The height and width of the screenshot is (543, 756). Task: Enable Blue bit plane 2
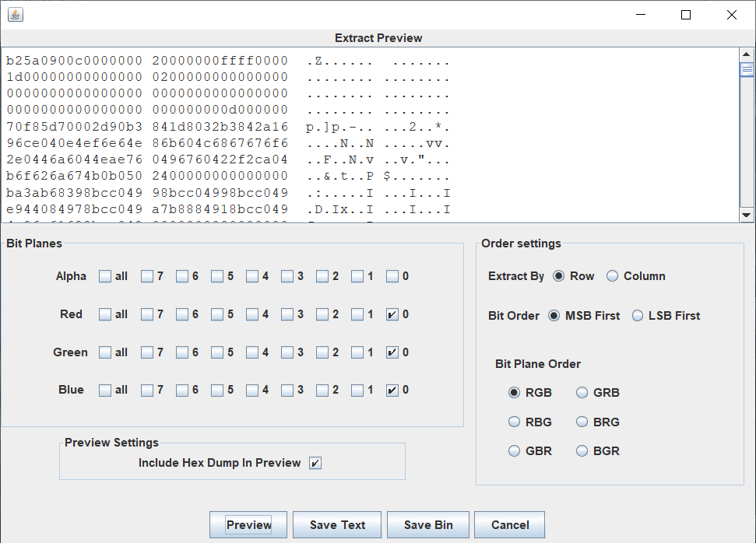pyautogui.click(x=322, y=390)
